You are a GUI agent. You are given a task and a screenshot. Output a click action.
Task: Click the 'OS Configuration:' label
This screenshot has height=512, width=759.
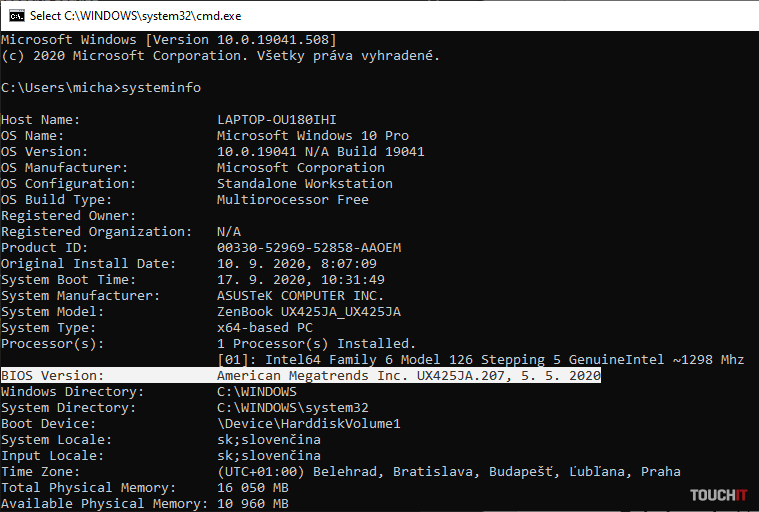click(68, 183)
